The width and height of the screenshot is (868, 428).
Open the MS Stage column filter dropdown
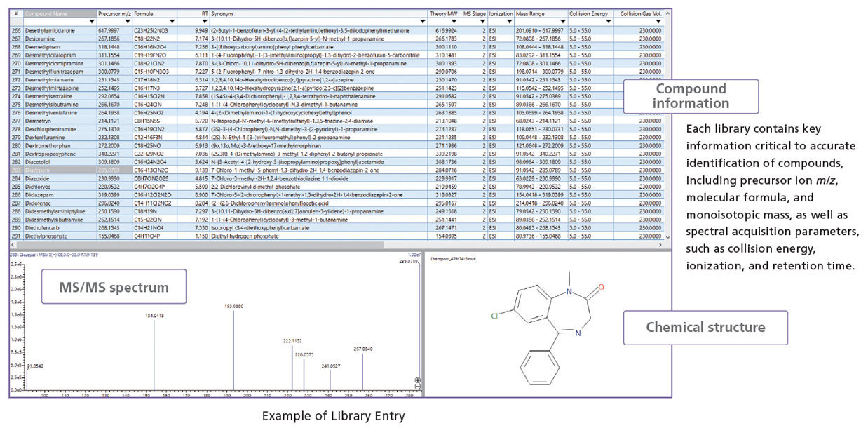click(482, 22)
